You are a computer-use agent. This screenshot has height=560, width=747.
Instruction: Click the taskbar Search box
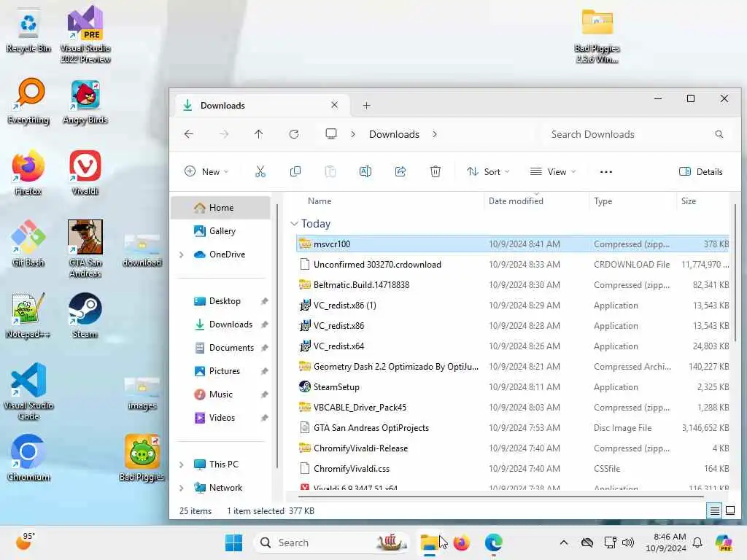click(x=333, y=542)
